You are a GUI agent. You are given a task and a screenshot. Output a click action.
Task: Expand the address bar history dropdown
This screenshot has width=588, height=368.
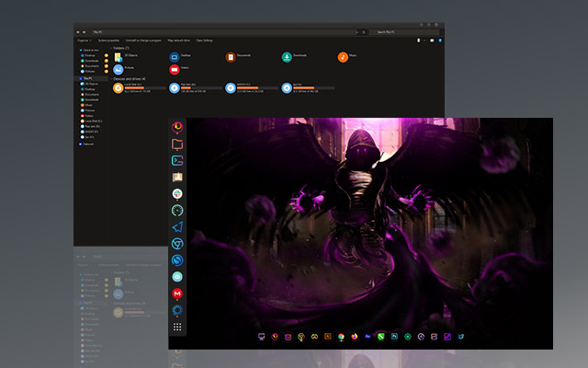(x=356, y=32)
